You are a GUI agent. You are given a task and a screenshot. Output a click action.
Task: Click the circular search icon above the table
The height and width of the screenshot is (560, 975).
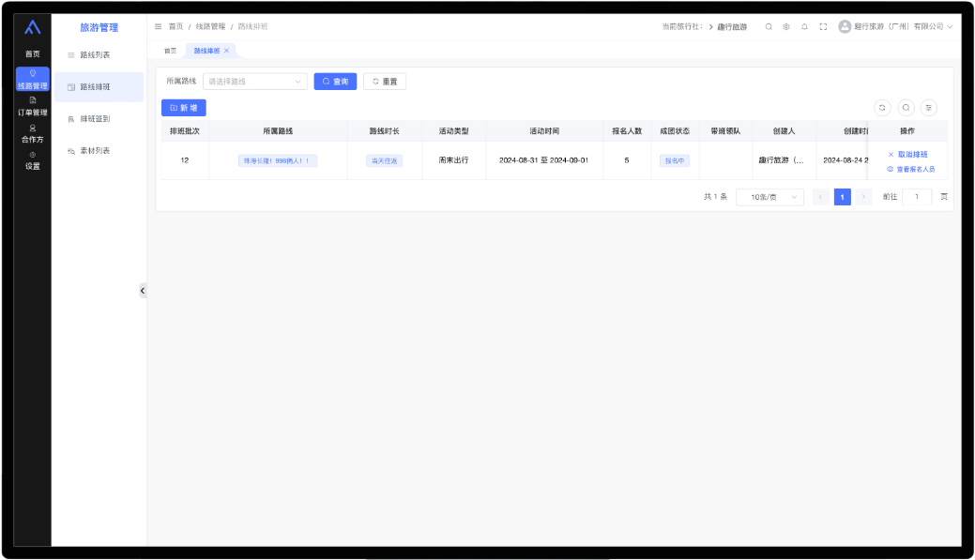tap(906, 108)
